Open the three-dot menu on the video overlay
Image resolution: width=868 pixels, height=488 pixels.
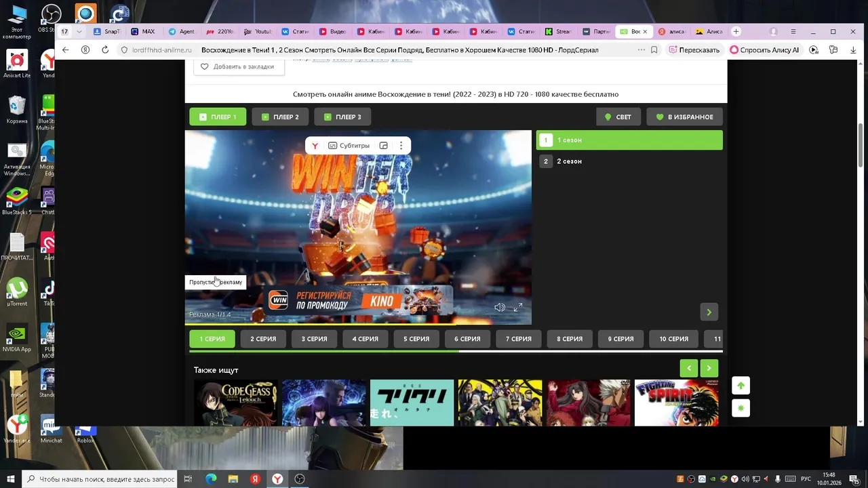(x=401, y=146)
